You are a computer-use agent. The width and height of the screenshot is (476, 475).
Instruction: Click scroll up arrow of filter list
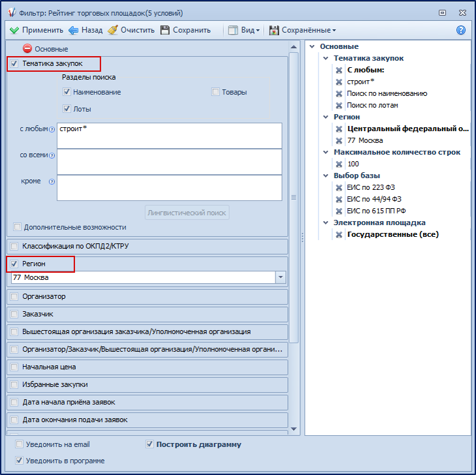[x=294, y=47]
